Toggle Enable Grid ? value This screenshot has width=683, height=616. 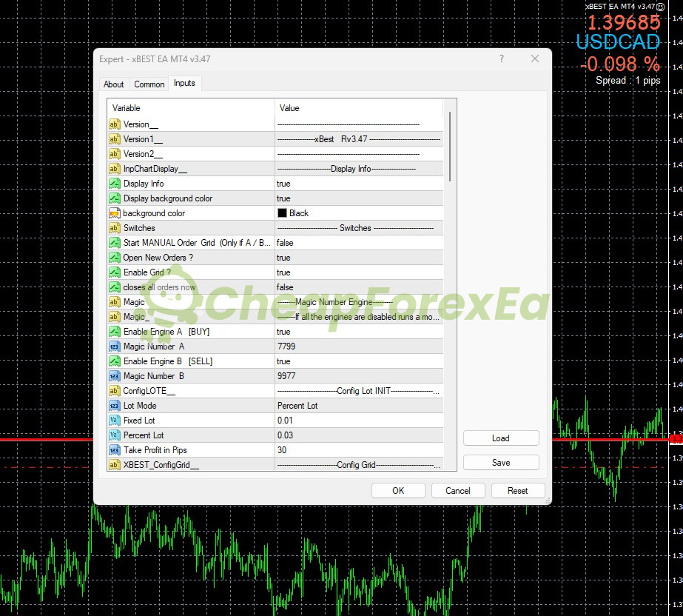coord(359,272)
